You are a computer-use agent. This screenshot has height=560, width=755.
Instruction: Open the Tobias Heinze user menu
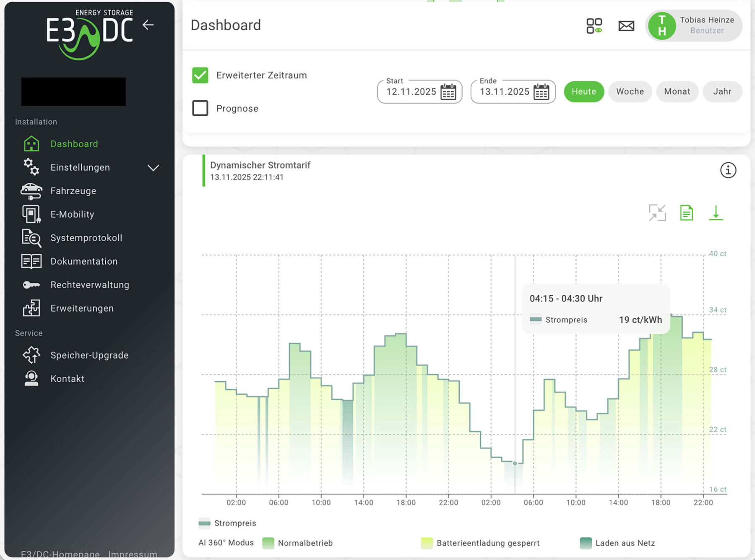(x=694, y=26)
